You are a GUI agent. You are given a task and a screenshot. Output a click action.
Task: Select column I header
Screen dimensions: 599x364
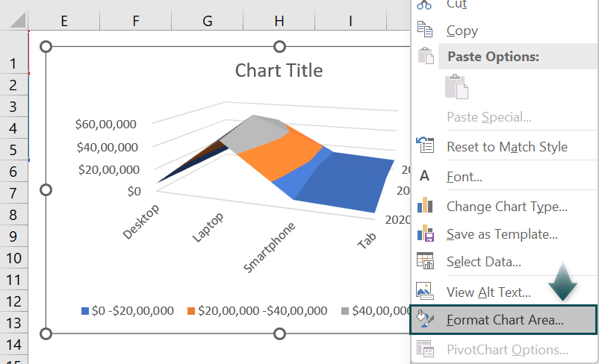pos(350,21)
